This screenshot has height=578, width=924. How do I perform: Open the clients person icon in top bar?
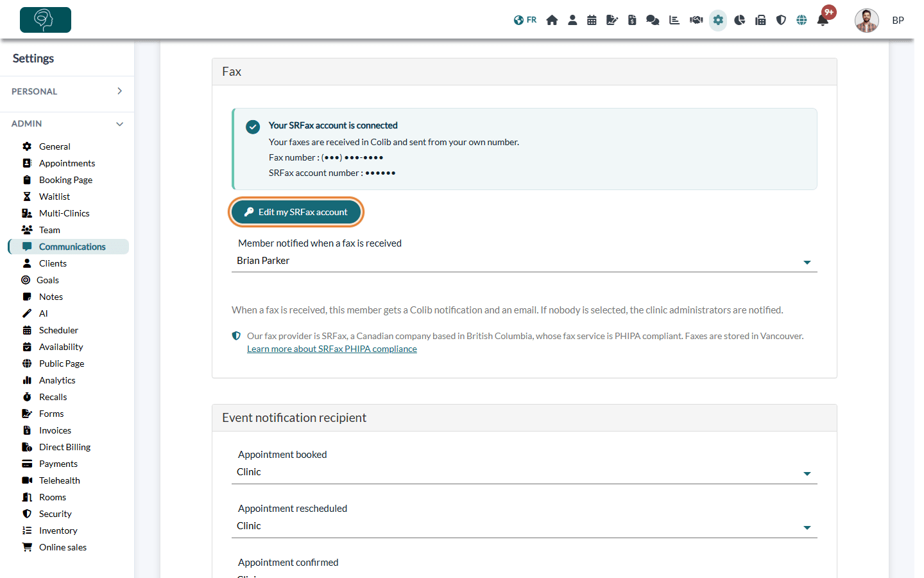[x=572, y=20]
